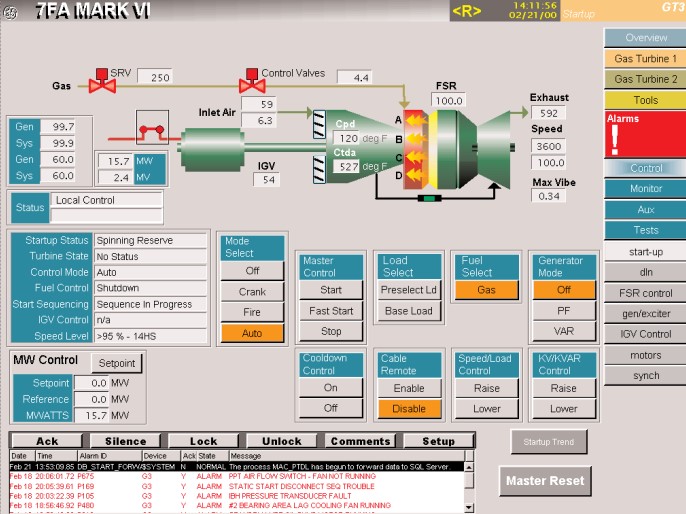Image resolution: width=686 pixels, height=514 pixels.
Task: Raise Speed/Load Control
Action: pyautogui.click(x=486, y=388)
